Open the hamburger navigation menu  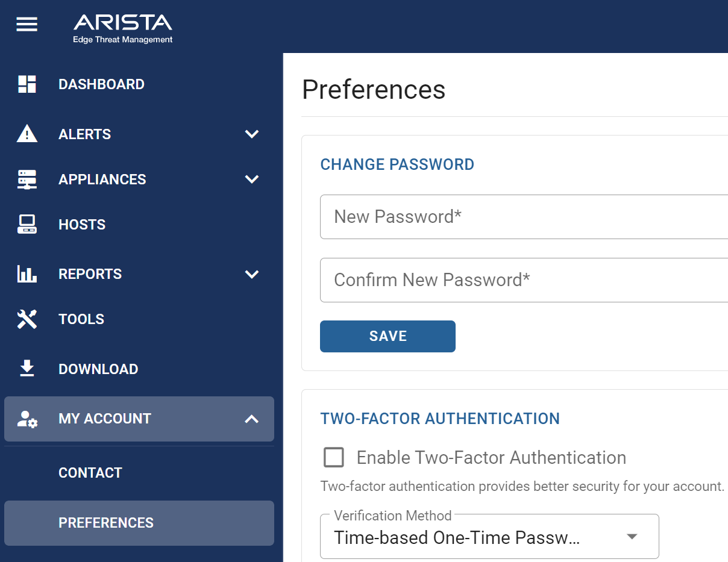tap(27, 25)
